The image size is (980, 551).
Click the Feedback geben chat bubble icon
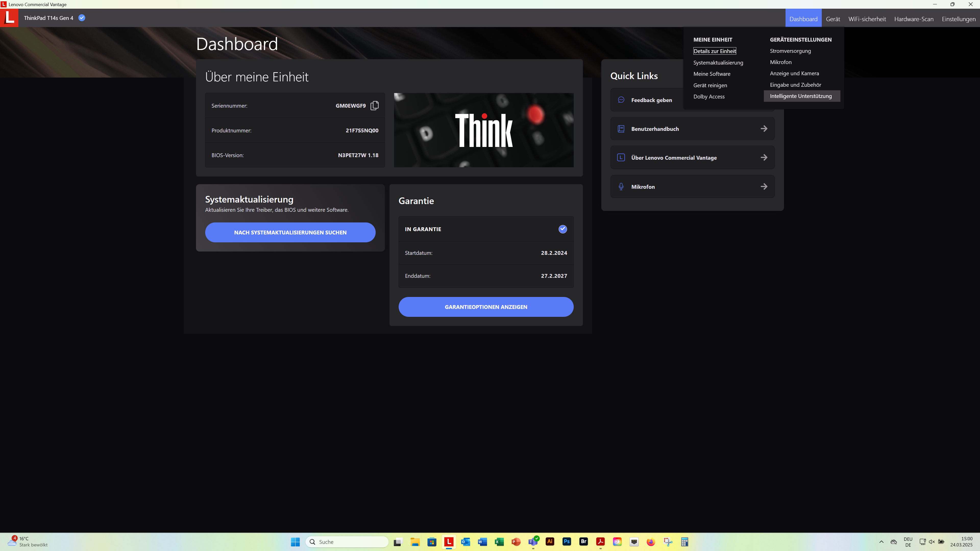point(621,100)
